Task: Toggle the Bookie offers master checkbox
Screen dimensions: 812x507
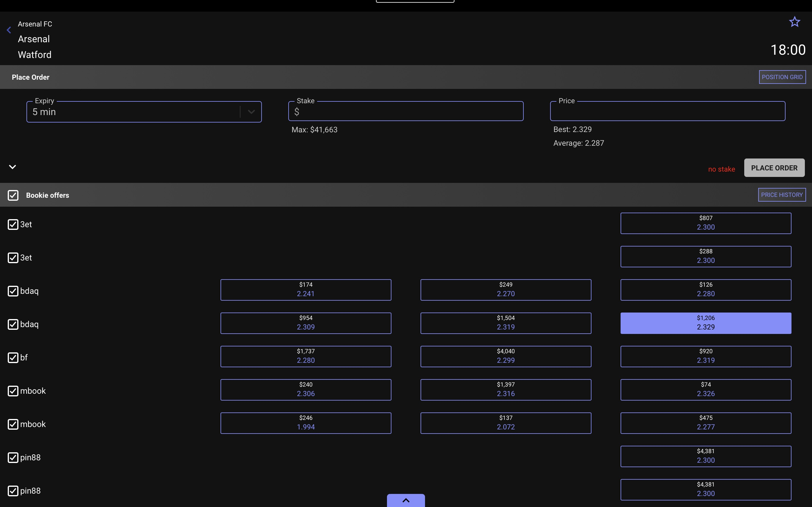Action: [13, 195]
